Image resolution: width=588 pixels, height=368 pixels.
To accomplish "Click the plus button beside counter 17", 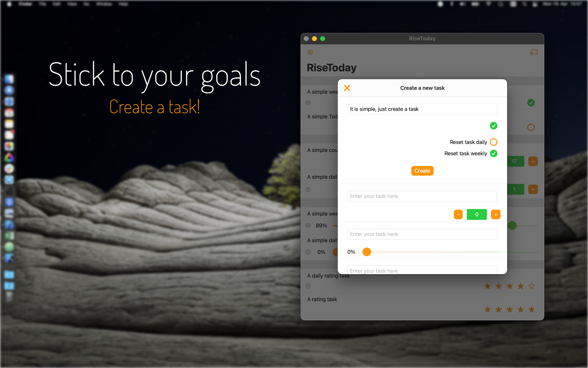I will pyautogui.click(x=533, y=161).
